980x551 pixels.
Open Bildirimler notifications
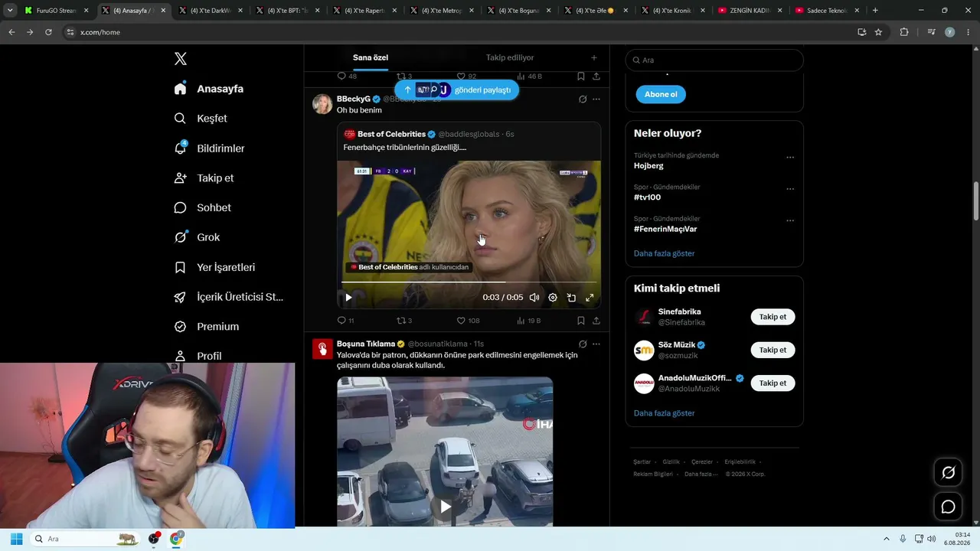point(210,148)
